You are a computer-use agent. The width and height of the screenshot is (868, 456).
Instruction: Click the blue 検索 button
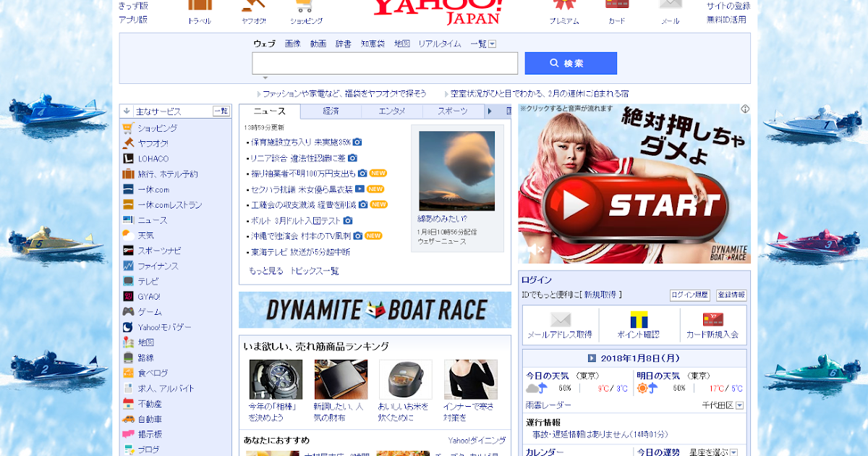pos(571,63)
